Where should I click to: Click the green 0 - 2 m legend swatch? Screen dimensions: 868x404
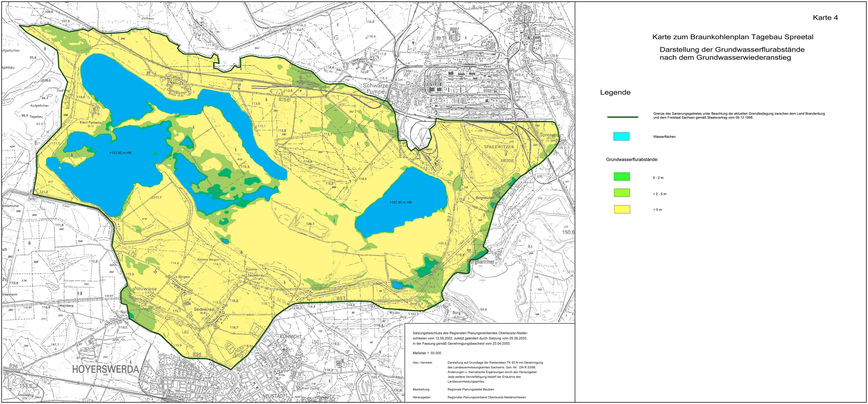point(622,177)
